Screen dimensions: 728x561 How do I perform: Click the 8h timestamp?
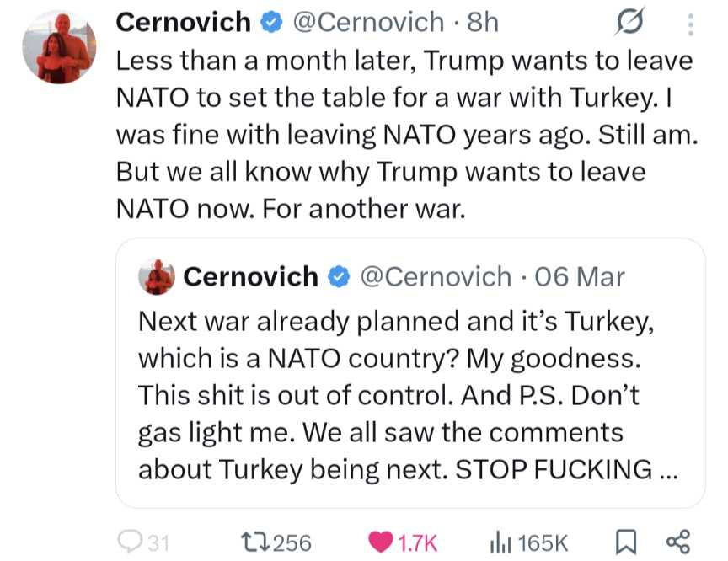coord(484,22)
